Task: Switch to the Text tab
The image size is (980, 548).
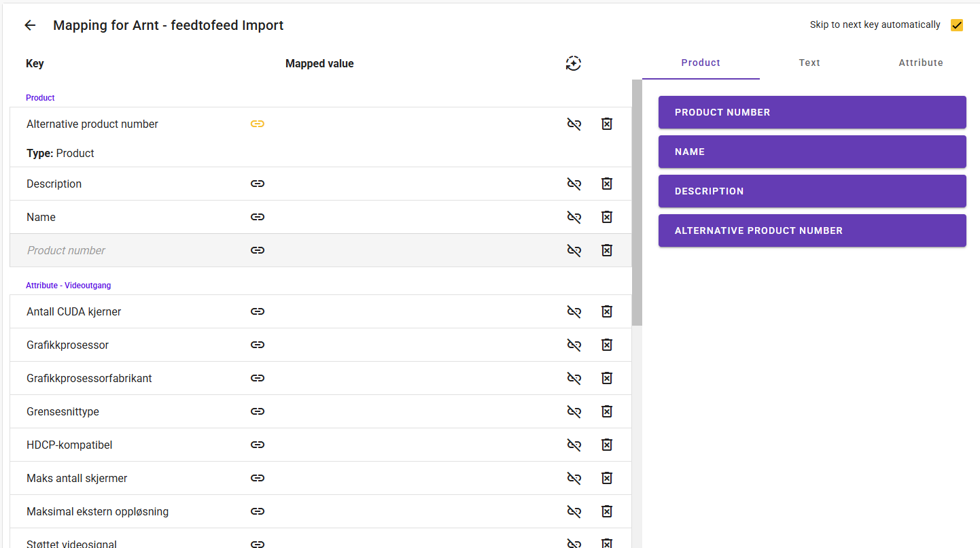Action: [809, 63]
